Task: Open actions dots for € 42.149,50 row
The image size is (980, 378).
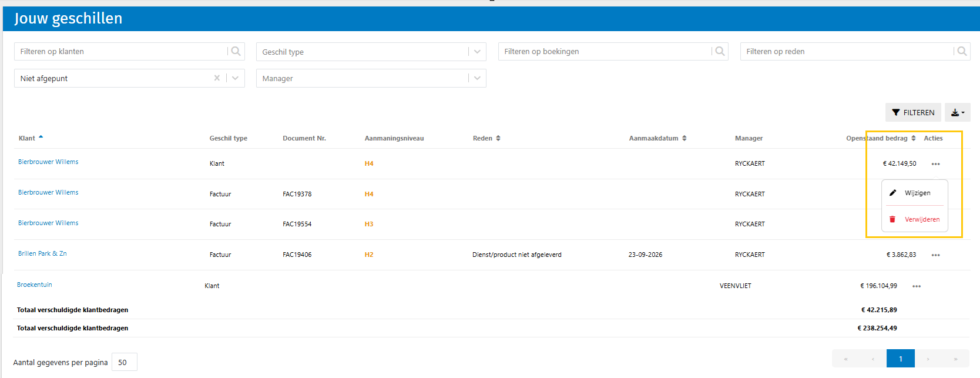Action: (x=935, y=164)
